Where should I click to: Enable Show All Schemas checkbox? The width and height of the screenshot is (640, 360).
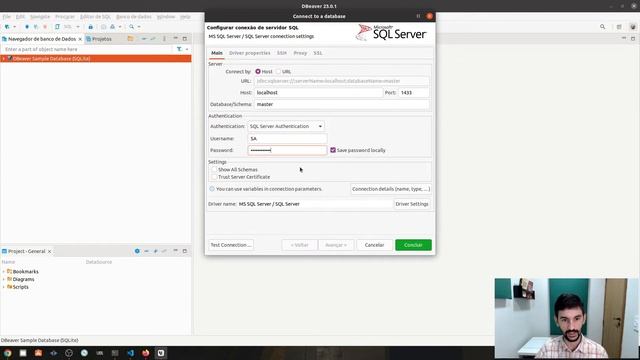214,169
